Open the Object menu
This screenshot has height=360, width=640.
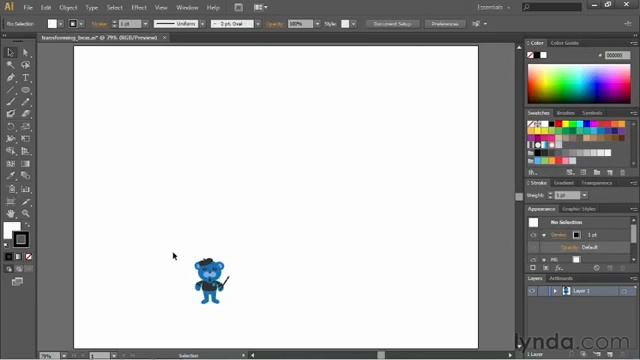tap(68, 7)
